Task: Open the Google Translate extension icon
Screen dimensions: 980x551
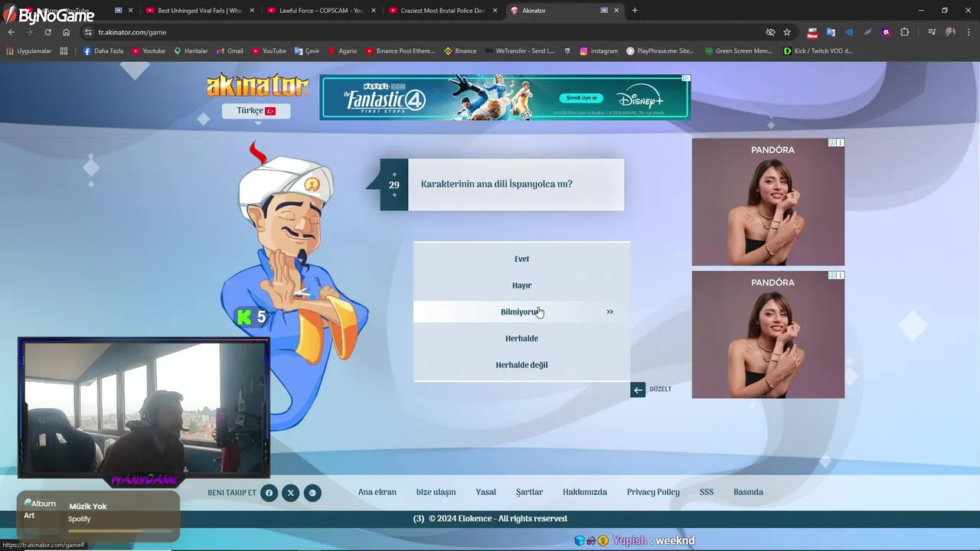Action: pos(831,32)
